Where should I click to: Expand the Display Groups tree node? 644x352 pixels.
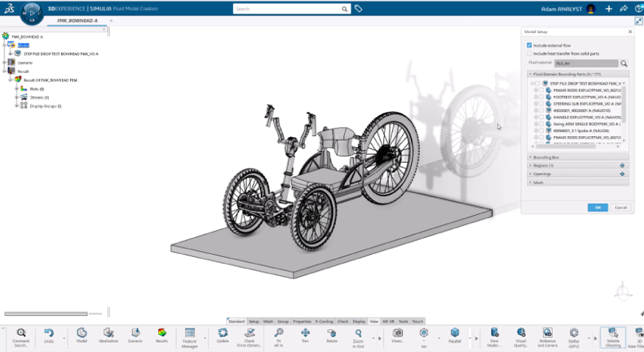pyautogui.click(x=17, y=106)
